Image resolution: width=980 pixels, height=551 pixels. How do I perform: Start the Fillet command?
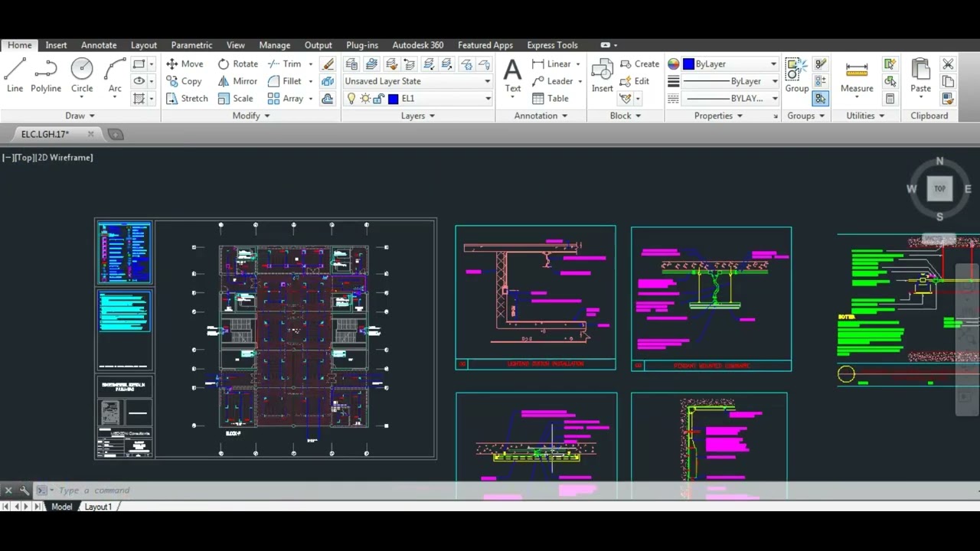285,81
